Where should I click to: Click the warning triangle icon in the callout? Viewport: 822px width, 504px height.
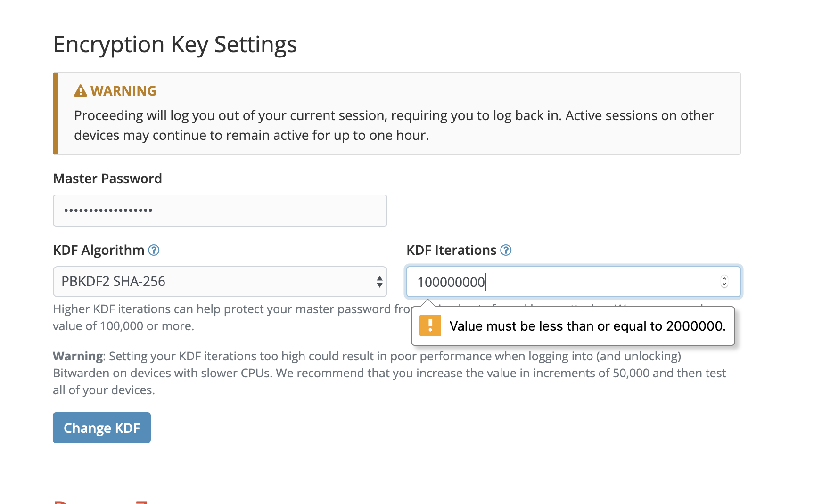pos(81,91)
